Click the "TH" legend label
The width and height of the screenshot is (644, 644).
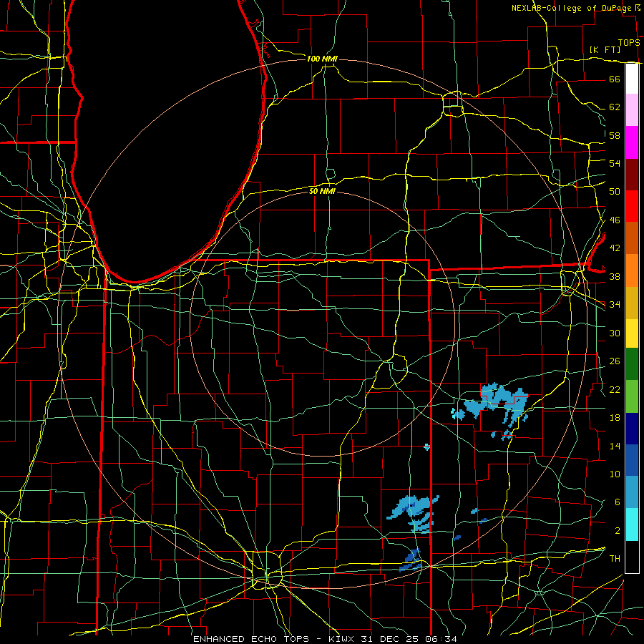pyautogui.click(x=615, y=559)
